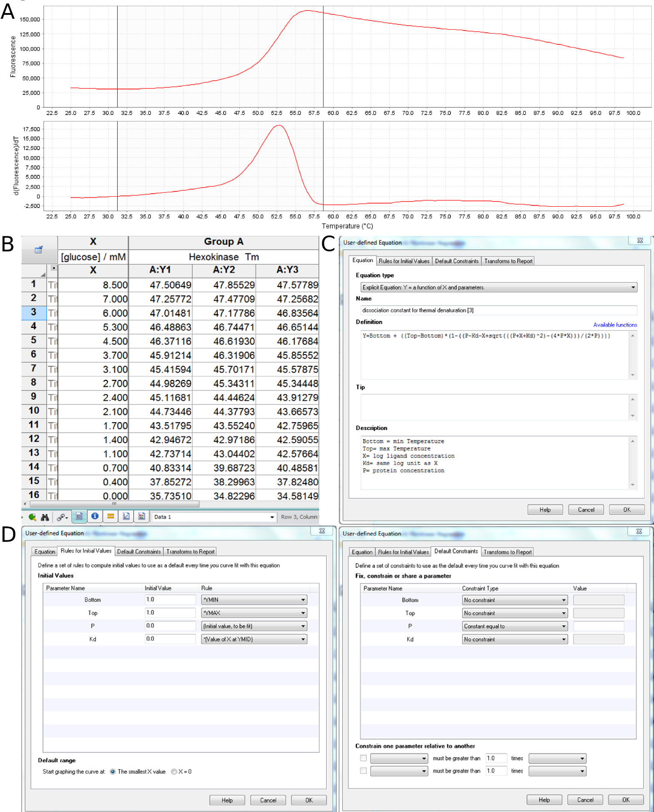Select Equation tab in the Default Constraints dialog
654x812 pixels.
click(x=362, y=552)
